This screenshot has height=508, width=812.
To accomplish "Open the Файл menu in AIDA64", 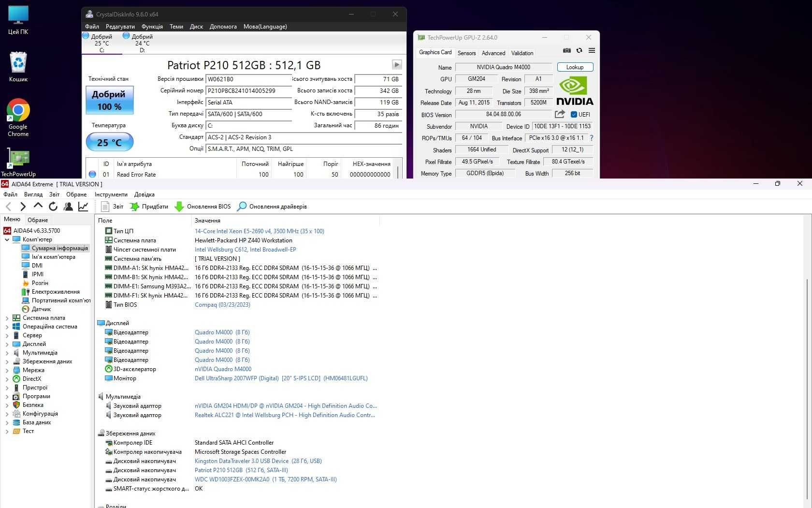I will [10, 194].
